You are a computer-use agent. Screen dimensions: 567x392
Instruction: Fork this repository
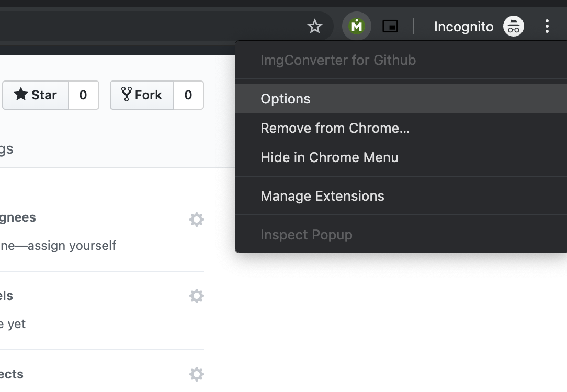pos(142,95)
